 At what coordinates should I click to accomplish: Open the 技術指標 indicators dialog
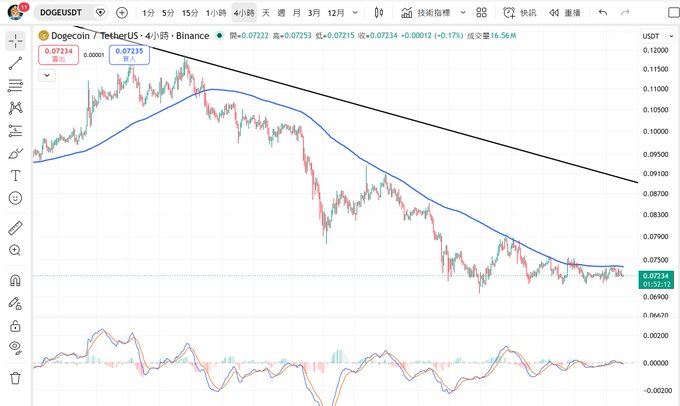tap(426, 13)
